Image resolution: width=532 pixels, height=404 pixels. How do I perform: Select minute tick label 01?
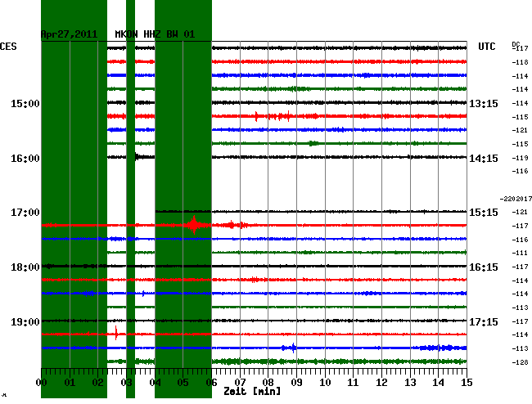(70, 383)
